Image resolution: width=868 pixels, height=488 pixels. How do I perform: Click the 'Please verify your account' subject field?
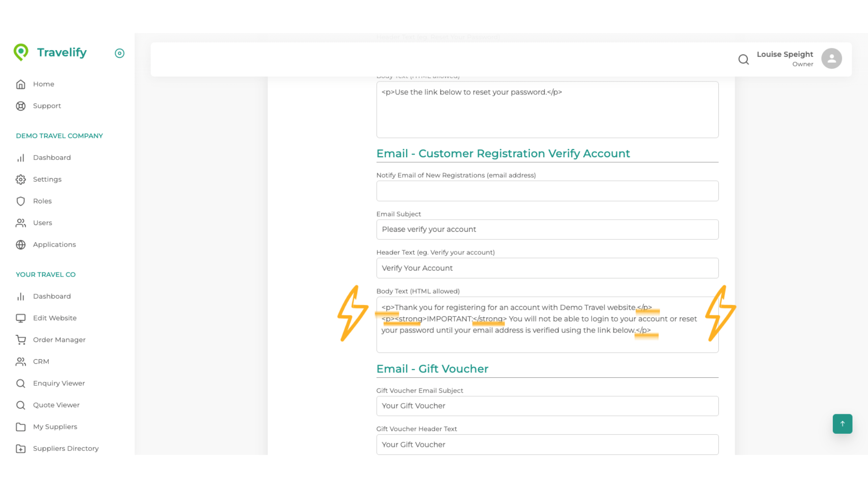pyautogui.click(x=547, y=230)
